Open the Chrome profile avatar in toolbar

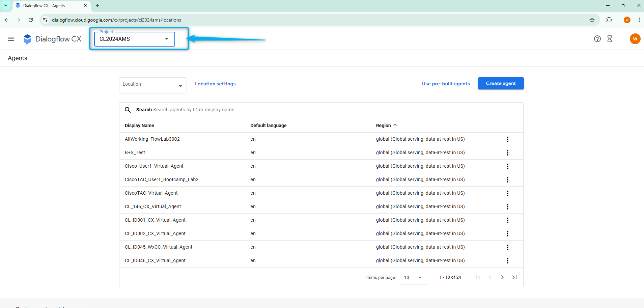click(x=627, y=20)
